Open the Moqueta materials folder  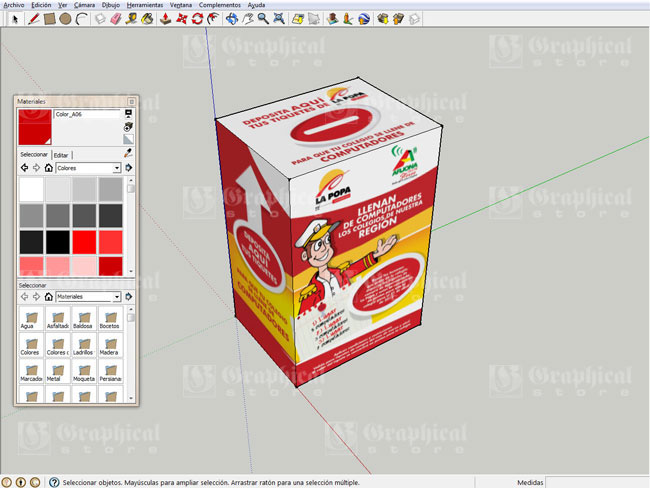(x=84, y=372)
